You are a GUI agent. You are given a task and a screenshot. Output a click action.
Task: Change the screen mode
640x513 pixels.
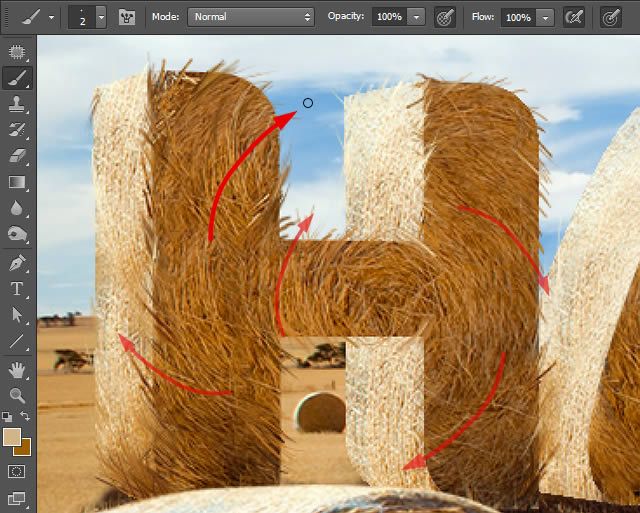17,498
